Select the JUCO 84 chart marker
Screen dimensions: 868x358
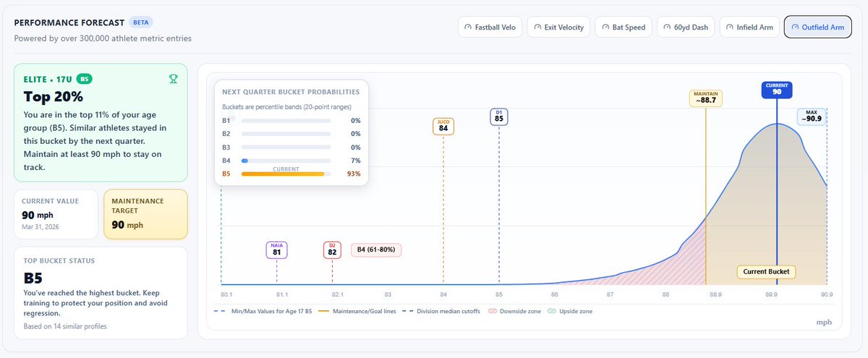tap(443, 126)
